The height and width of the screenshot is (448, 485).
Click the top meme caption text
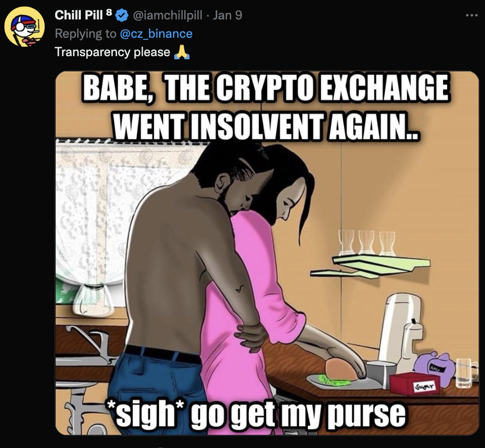coord(266,107)
